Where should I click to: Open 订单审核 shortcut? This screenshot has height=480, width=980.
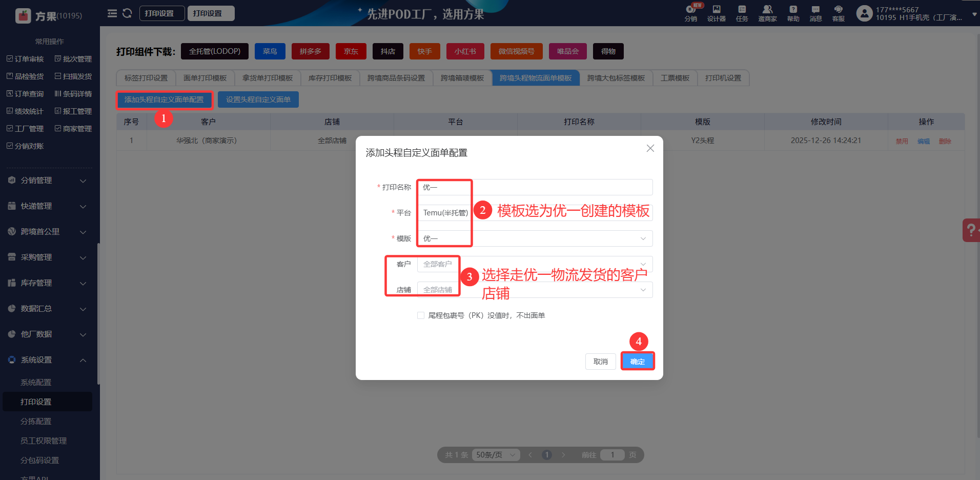click(x=26, y=59)
